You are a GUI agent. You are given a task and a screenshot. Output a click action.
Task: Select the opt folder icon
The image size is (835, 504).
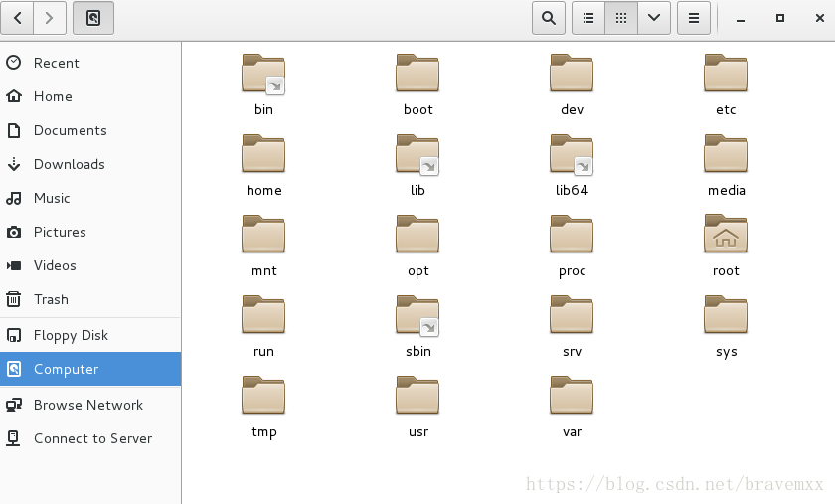tap(417, 234)
